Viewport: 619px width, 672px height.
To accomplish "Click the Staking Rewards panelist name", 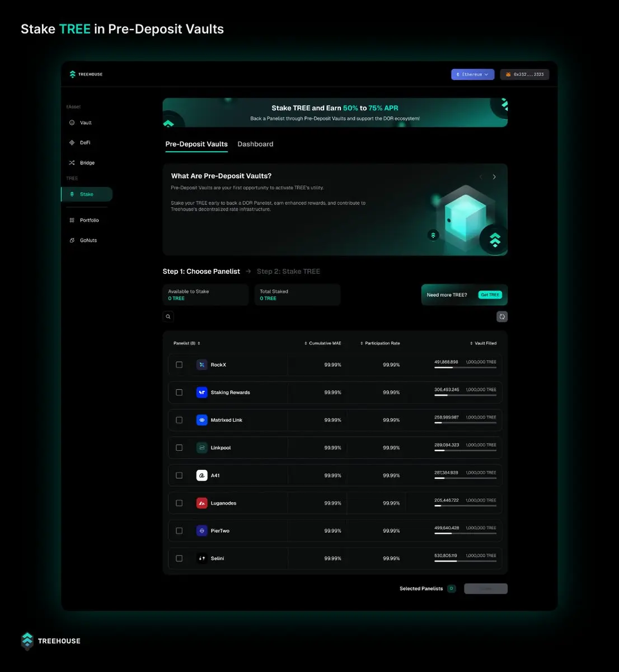I will (x=231, y=393).
